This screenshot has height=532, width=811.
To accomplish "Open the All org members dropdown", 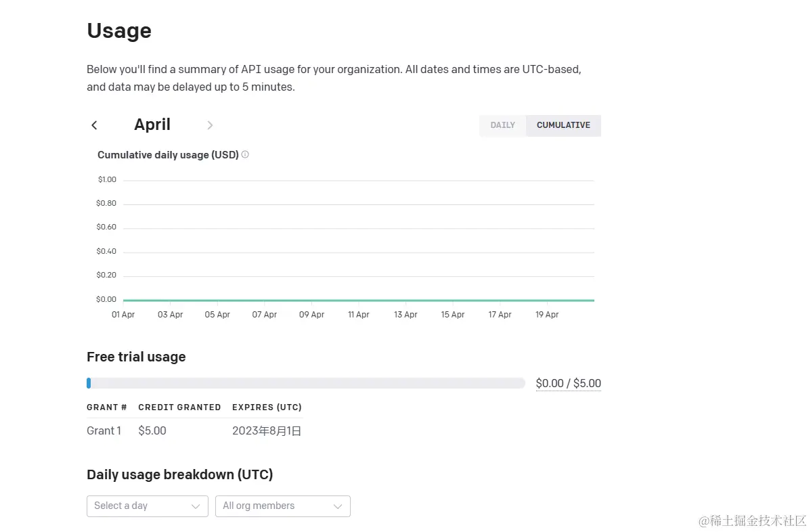I will [275, 506].
